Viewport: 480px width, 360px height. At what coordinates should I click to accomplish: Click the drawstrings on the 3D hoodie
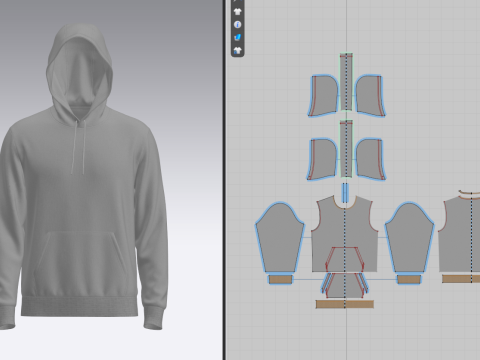tap(78, 147)
